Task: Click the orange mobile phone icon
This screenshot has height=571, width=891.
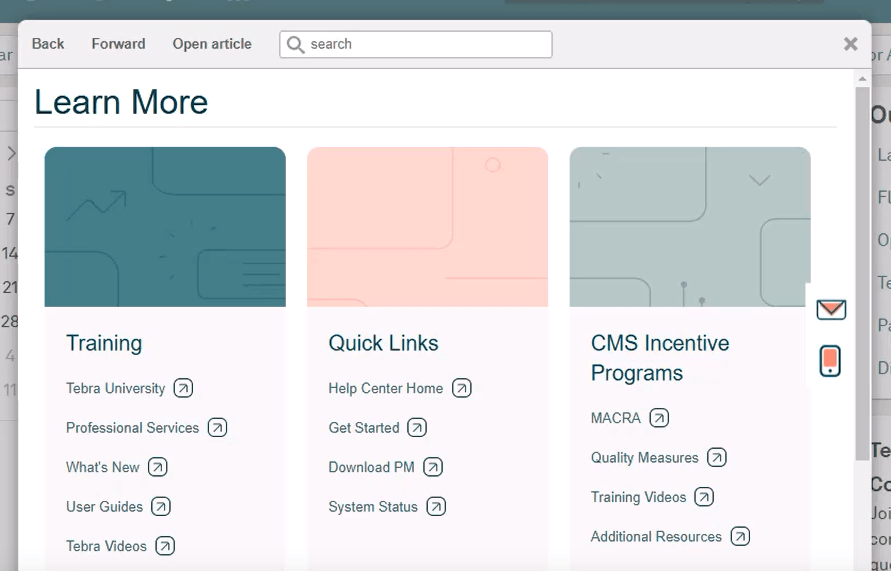Action: [x=830, y=361]
